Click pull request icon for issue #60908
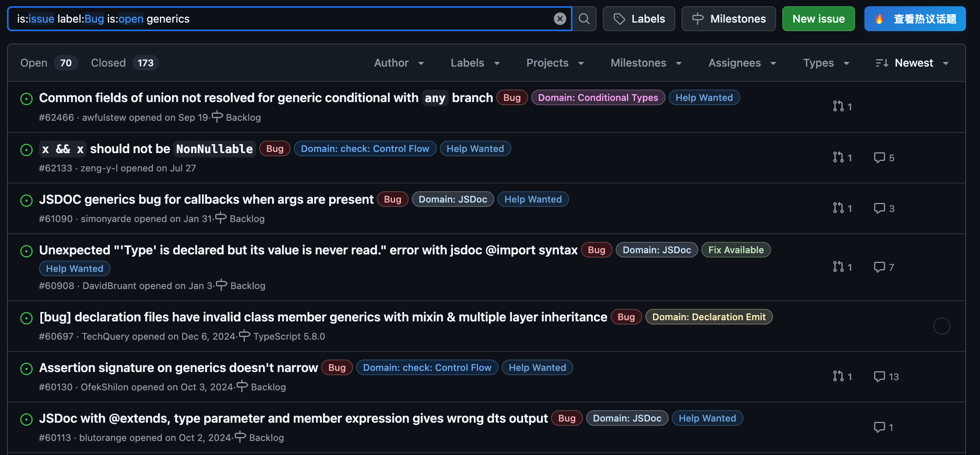 838,267
